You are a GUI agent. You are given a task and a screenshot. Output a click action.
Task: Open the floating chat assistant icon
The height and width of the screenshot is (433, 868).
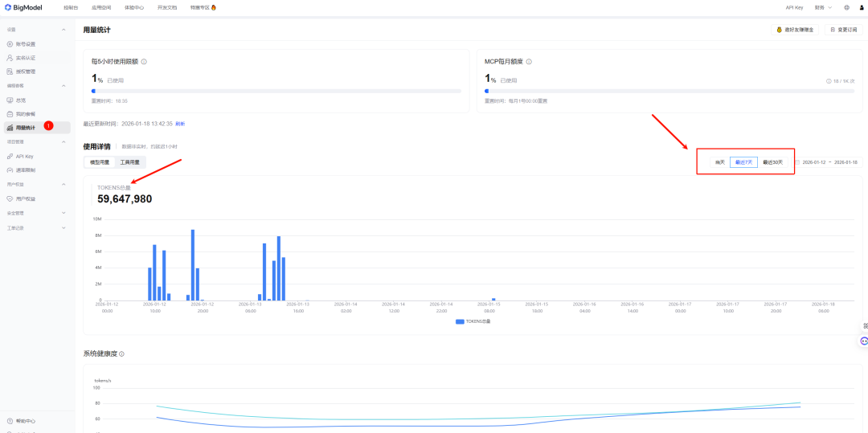pyautogui.click(x=863, y=341)
